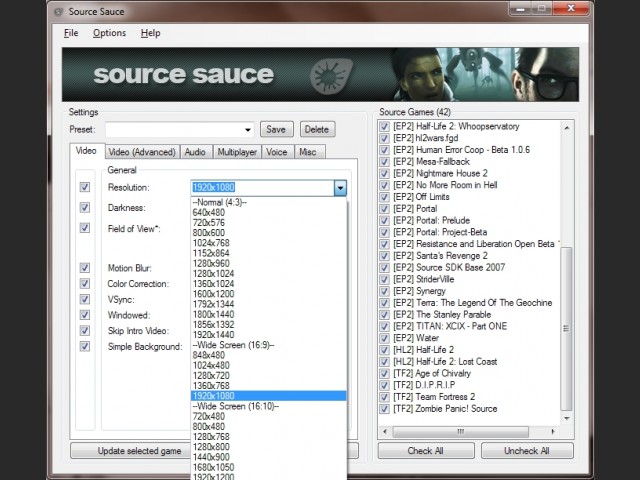Toggle the Motion Blur checkbox

click(x=85, y=268)
